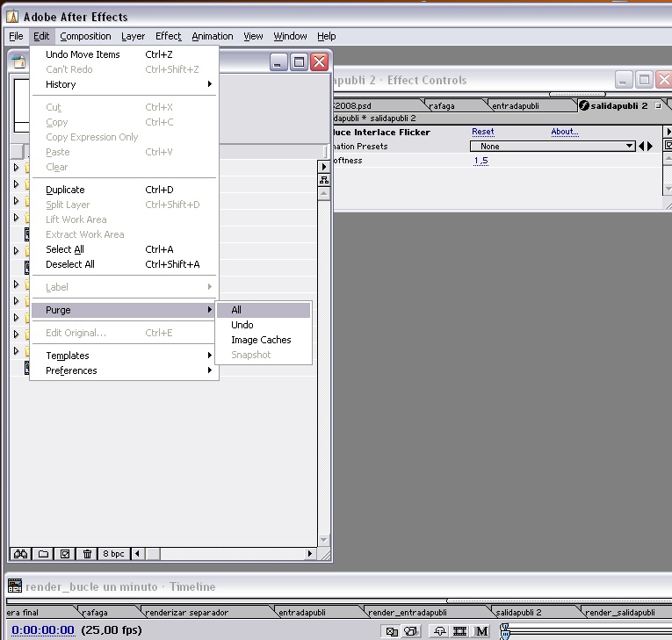The image size is (672, 640).
Task: Click the Adobe After Effects title bar icon
Action: tap(12, 17)
